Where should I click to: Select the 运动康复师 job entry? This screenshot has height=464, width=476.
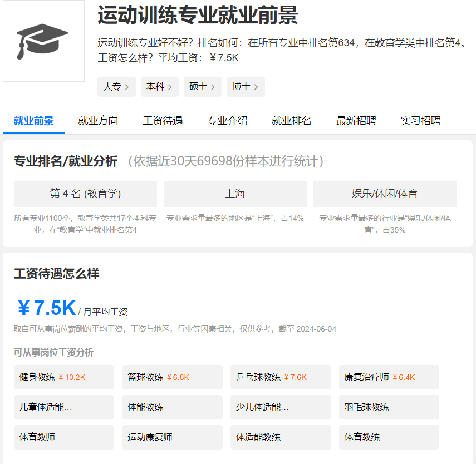(x=172, y=437)
